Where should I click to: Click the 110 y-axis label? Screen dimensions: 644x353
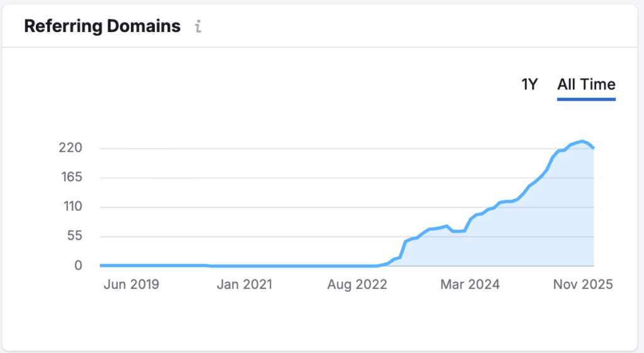tap(70, 207)
